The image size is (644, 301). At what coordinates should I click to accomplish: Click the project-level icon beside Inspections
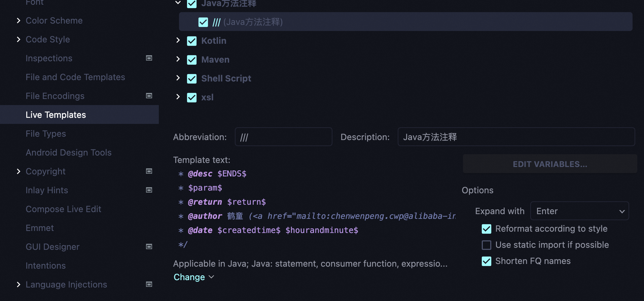point(149,58)
